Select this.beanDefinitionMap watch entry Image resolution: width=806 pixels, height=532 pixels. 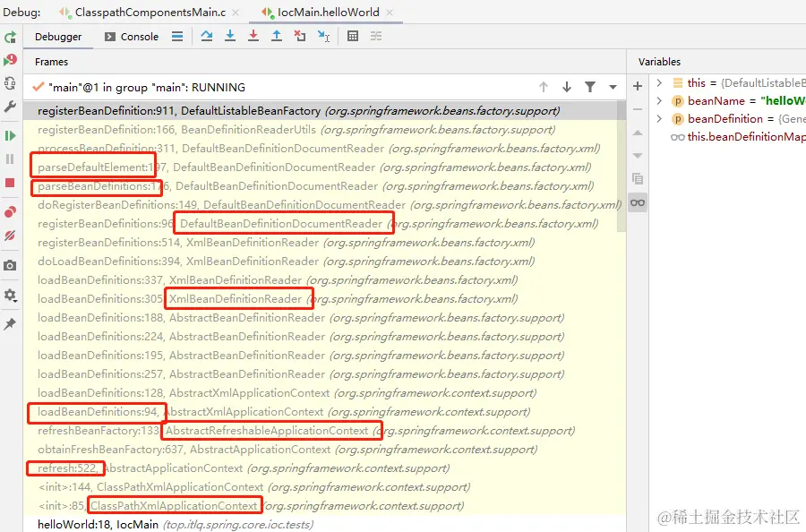[x=738, y=137]
